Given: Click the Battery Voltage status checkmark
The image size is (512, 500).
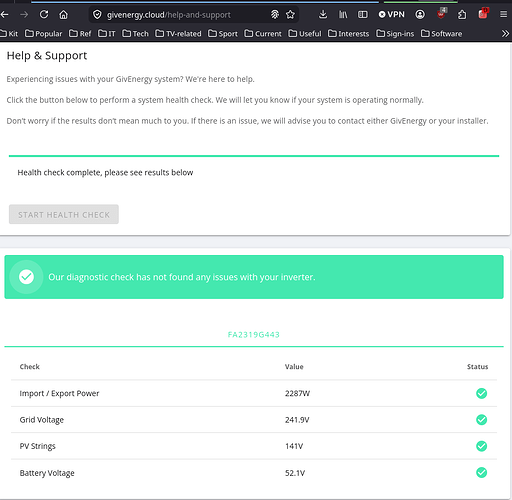Looking at the screenshot, I should click(x=481, y=473).
